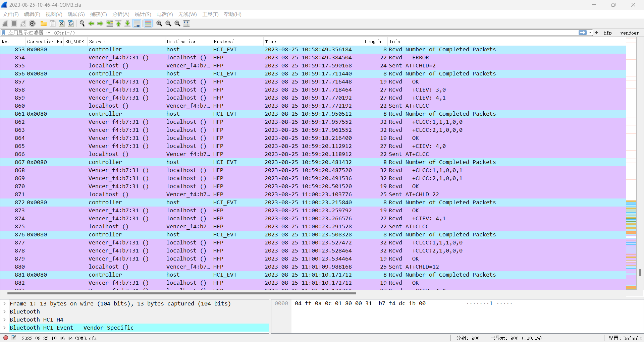This screenshot has width=644, height=342.
Task: Open the 编辑(E) menu
Action: tap(32, 14)
